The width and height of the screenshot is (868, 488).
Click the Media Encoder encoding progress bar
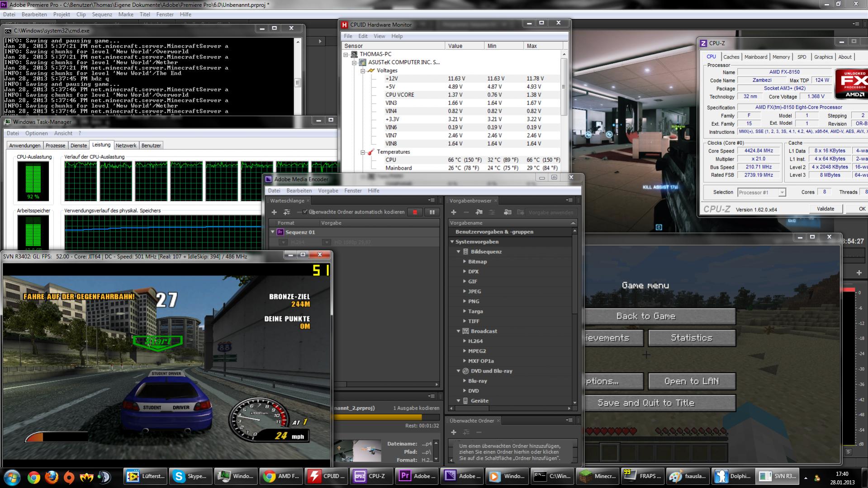386,417
